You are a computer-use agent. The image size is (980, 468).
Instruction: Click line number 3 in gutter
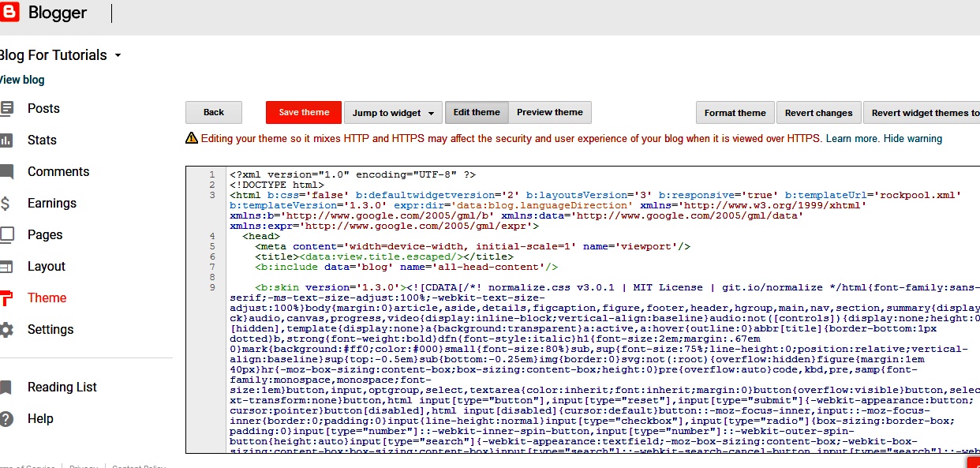pos(212,195)
